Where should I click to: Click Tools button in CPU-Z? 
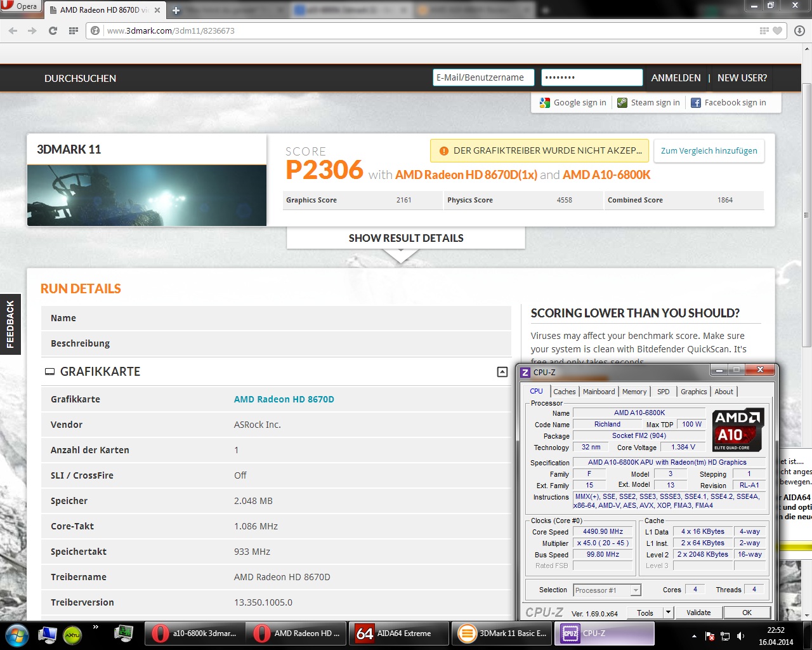(645, 613)
